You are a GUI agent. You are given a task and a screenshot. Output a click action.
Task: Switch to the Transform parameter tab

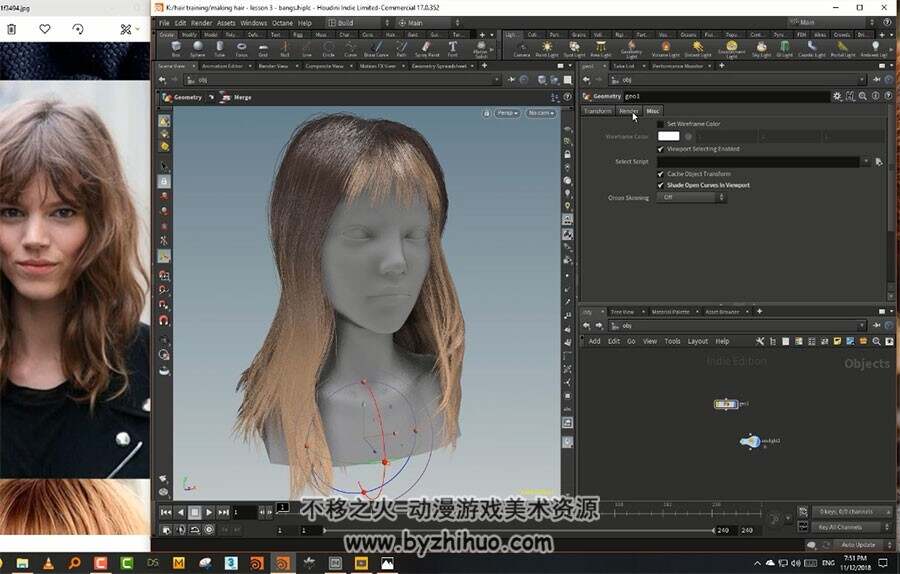[x=598, y=111]
